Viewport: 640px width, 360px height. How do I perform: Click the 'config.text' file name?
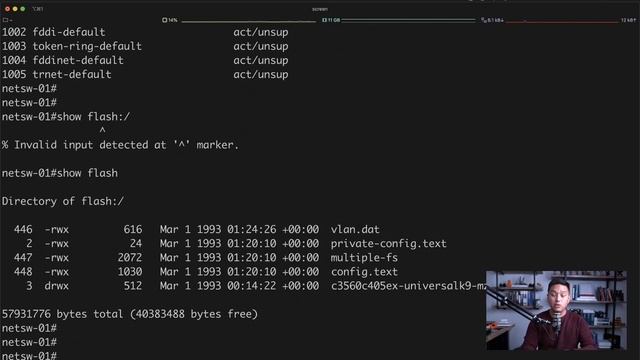(x=364, y=272)
